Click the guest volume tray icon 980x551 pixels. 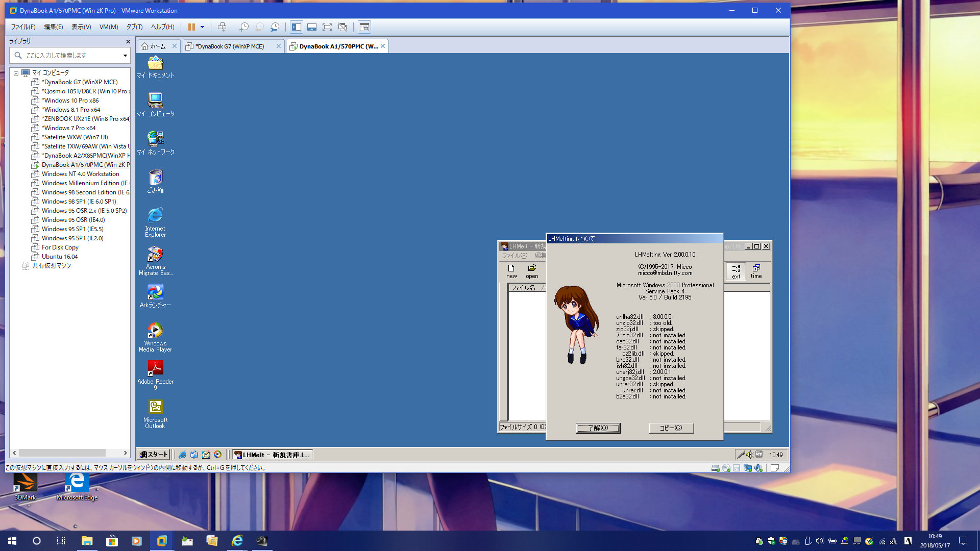[749, 455]
